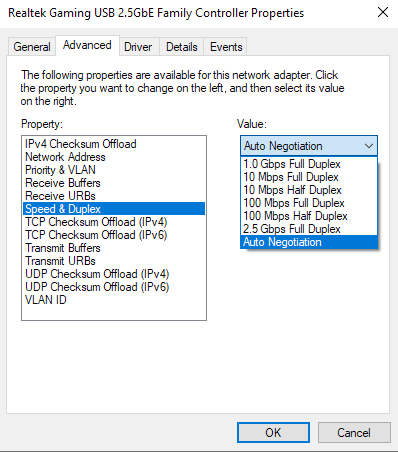Select 10 Mbps Half Duplex option
This screenshot has height=452, width=398.
309,190
